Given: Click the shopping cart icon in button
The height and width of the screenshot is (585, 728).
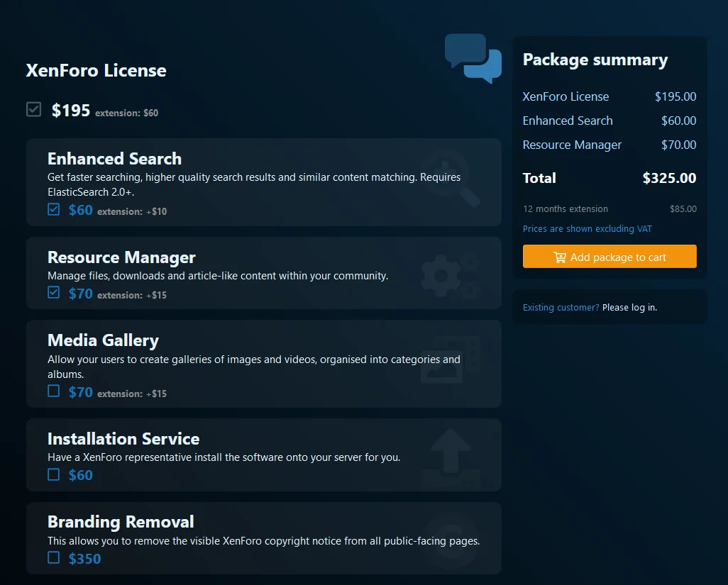Looking at the screenshot, I should tap(559, 257).
